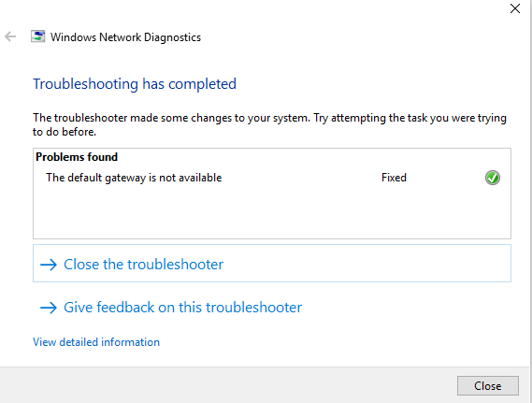The height and width of the screenshot is (403, 532).
Task: Open the View detailed information link
Action: tap(96, 342)
